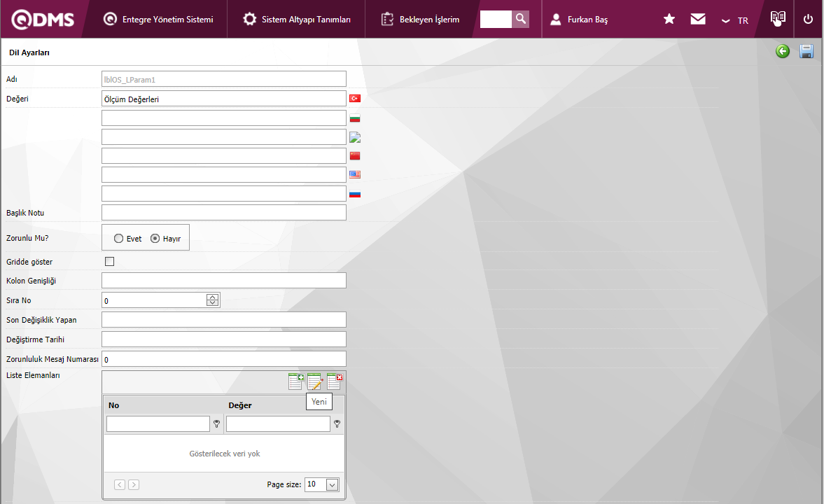Click the Kolon Genişliği input field
824x504 pixels.
pos(224,280)
